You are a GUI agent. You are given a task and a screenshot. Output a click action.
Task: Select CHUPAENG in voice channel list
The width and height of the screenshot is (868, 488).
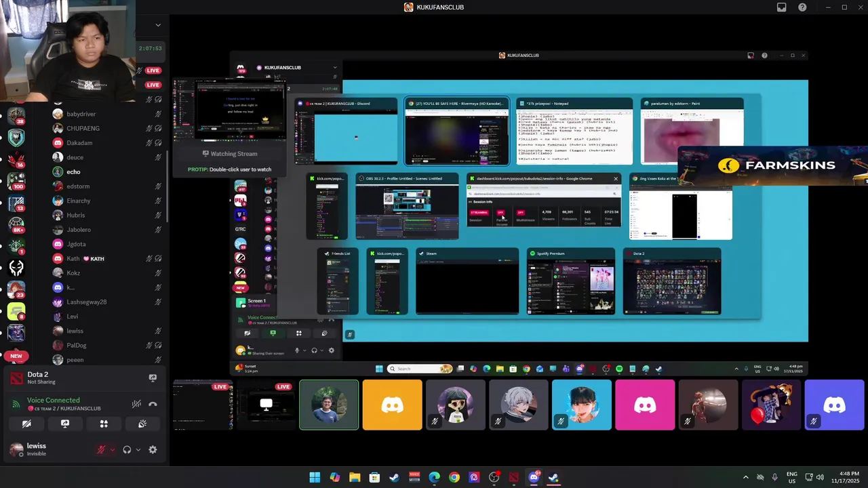click(83, 128)
